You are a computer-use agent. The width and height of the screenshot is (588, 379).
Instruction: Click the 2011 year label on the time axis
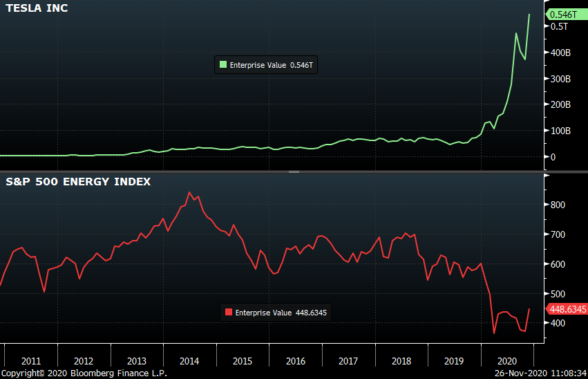tap(31, 361)
